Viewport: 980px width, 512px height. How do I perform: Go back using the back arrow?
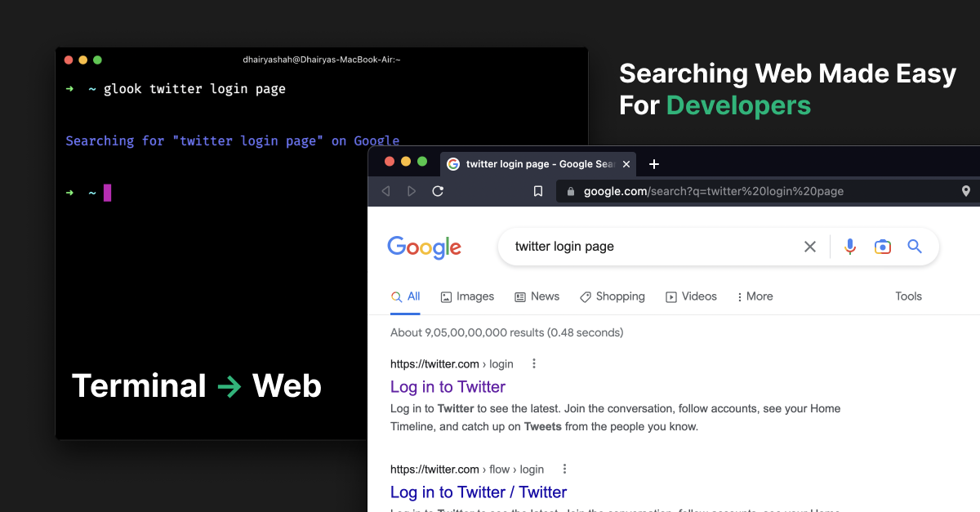coord(385,191)
